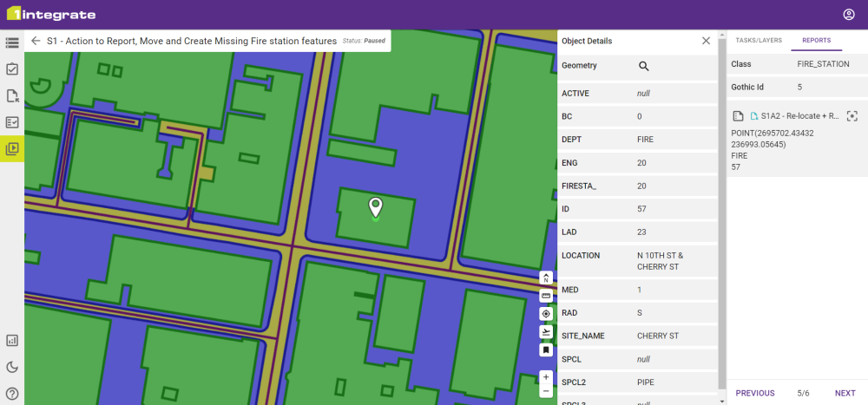This screenshot has width=868, height=405.
Task: Click the Class value FIRE_STATION
Action: pyautogui.click(x=823, y=64)
